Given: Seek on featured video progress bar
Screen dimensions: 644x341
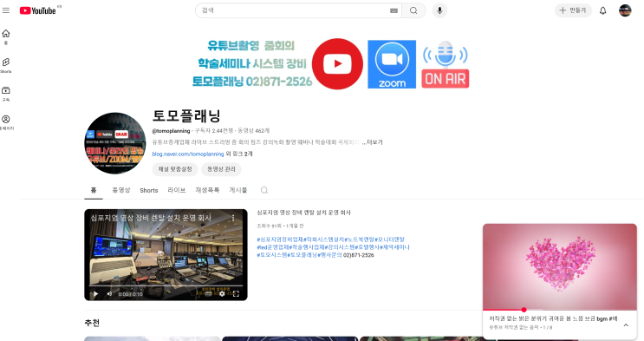Looking at the screenshot, I should pyautogui.click(x=166, y=285).
